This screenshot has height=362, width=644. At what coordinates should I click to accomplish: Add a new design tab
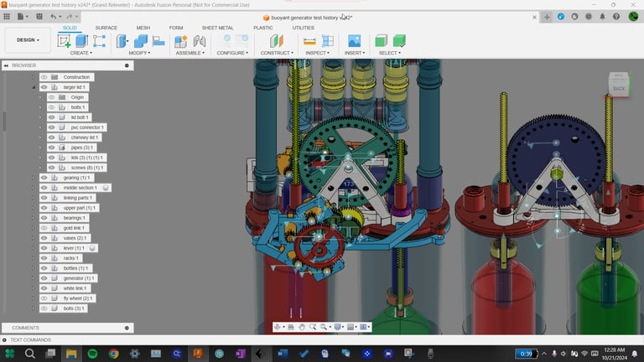point(547,17)
